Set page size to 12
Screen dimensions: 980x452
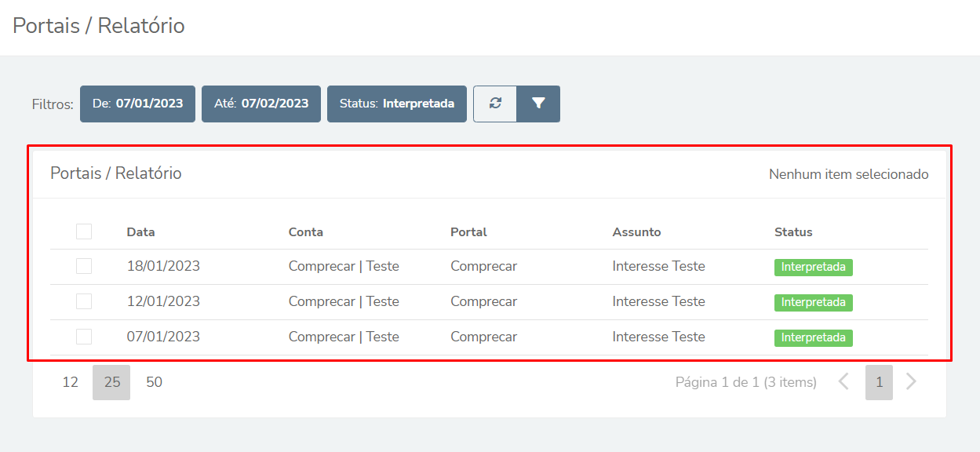click(x=71, y=382)
